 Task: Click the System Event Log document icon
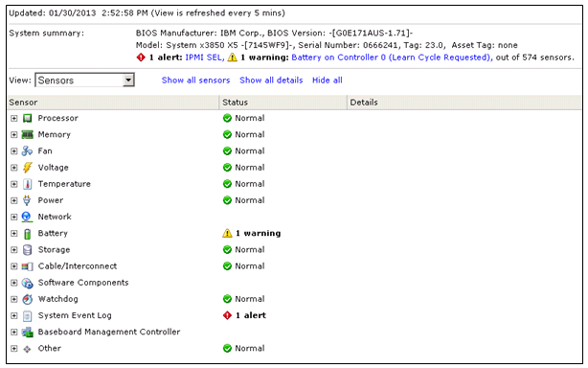28,316
